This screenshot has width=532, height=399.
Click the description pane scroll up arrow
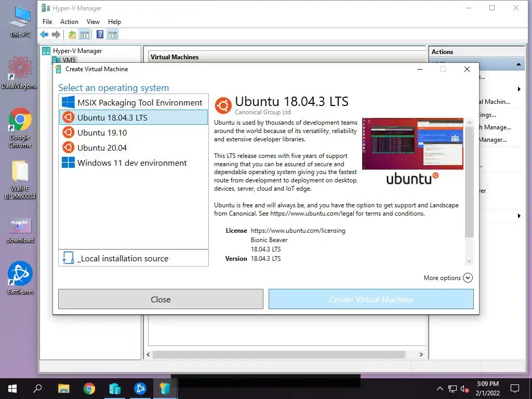(x=469, y=123)
